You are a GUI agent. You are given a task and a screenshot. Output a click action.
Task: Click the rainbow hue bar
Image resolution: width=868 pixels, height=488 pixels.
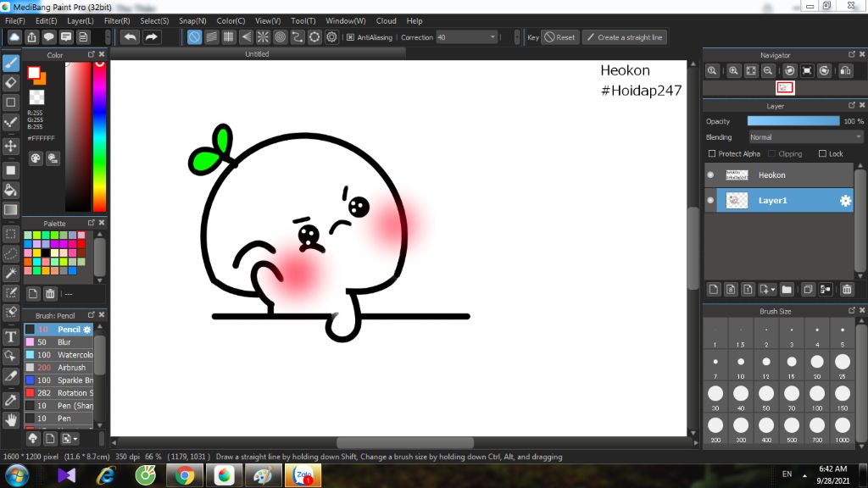tap(100, 136)
